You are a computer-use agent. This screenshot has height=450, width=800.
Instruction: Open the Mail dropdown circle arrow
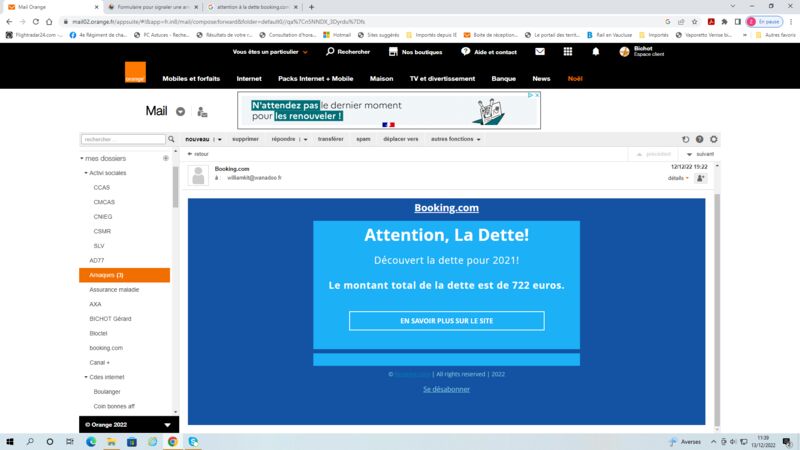coord(181,112)
